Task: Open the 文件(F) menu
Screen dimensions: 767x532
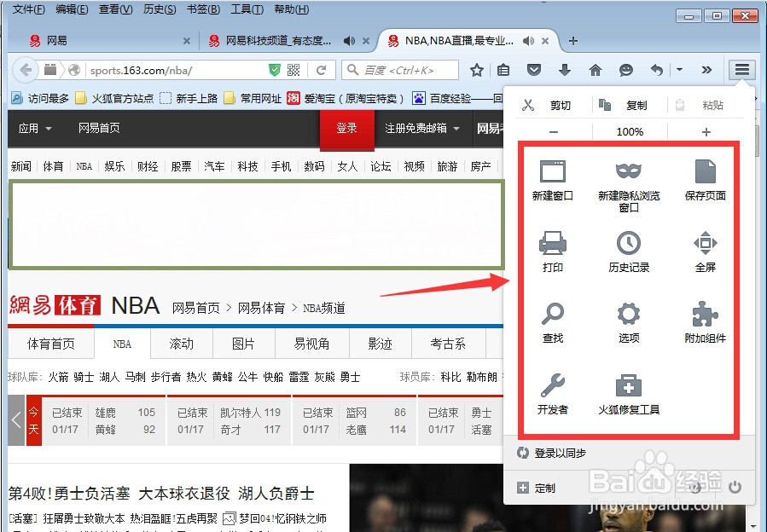Action: (28, 9)
